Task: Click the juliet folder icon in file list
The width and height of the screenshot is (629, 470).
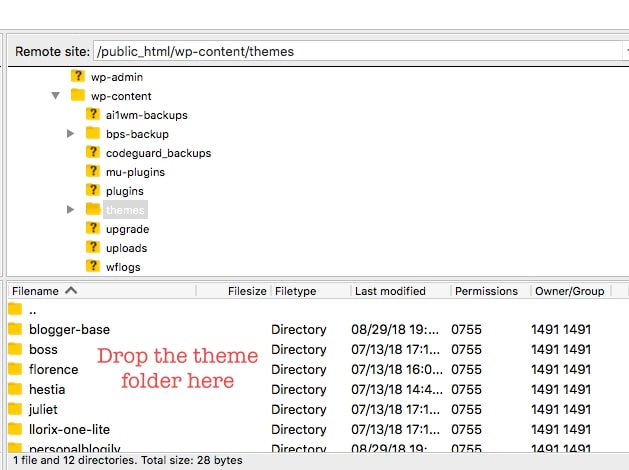Action: pos(15,409)
